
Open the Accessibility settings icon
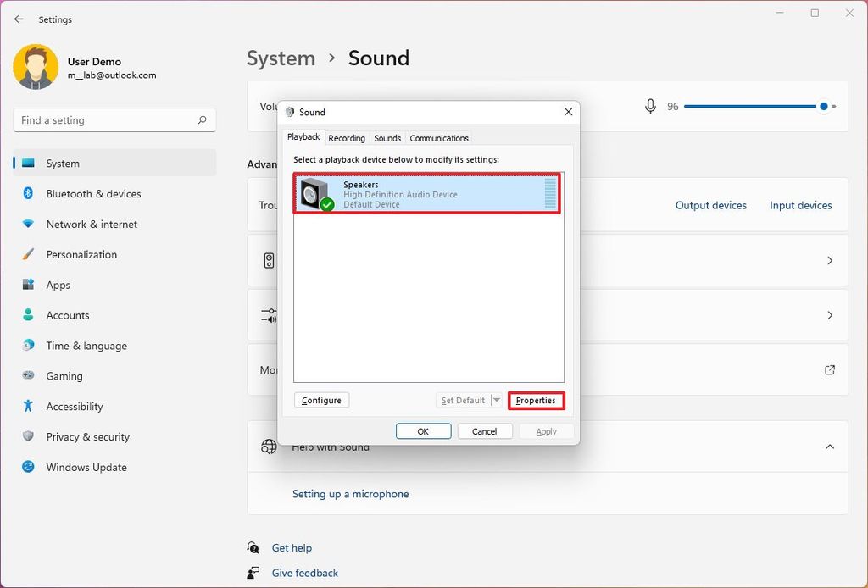click(x=31, y=407)
